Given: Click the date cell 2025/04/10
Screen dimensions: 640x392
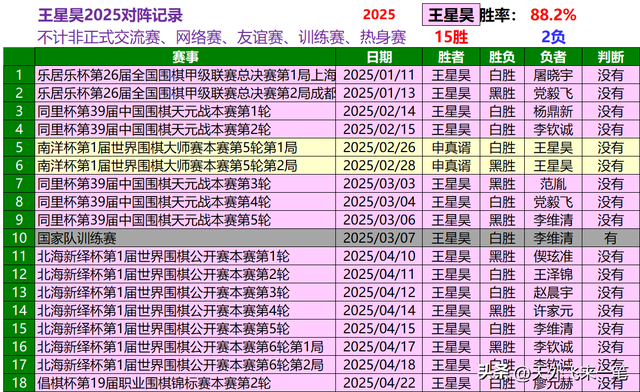Looking at the screenshot, I should [x=379, y=256].
